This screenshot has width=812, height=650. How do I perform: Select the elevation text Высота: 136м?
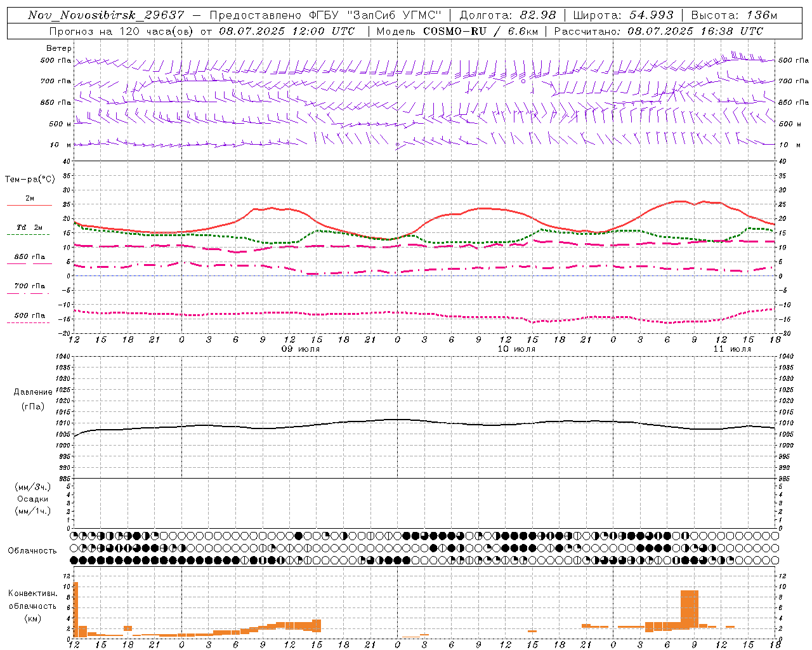pos(734,15)
